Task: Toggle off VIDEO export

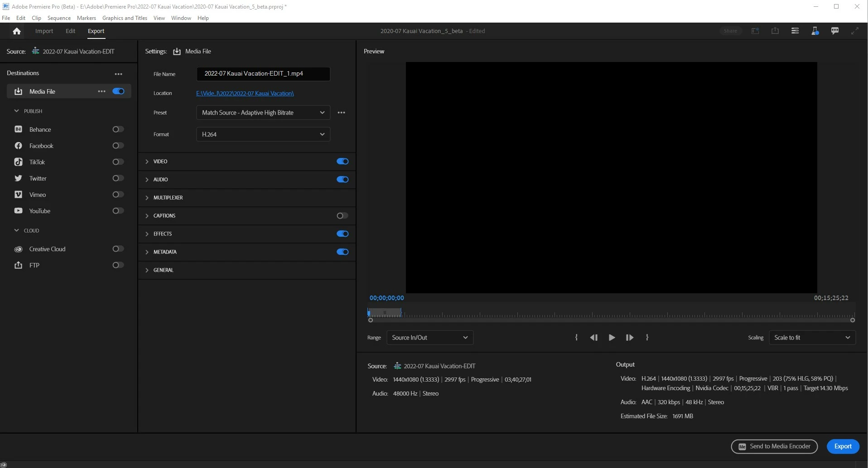Action: click(342, 162)
